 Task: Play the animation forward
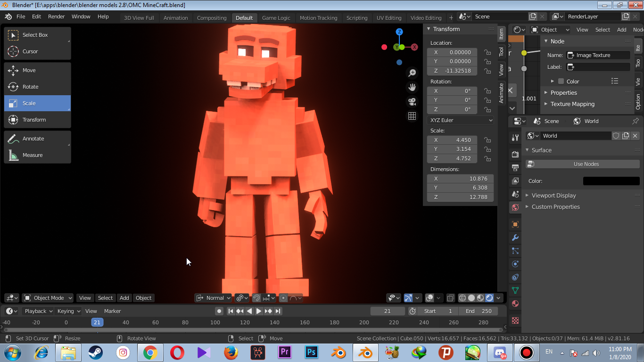click(x=259, y=311)
